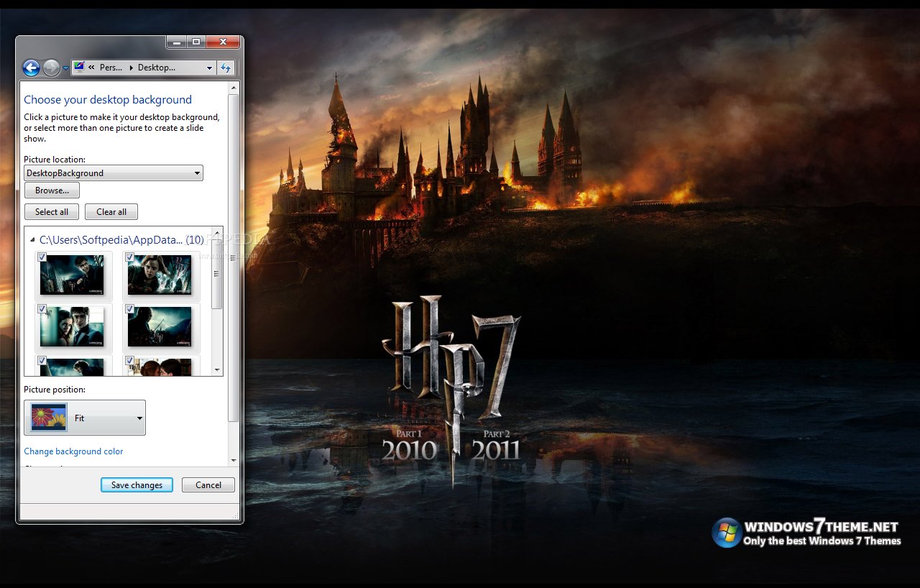Screen dimensions: 920x588
Task: Click the picture list scrollbar thumb
Action: coord(217,274)
